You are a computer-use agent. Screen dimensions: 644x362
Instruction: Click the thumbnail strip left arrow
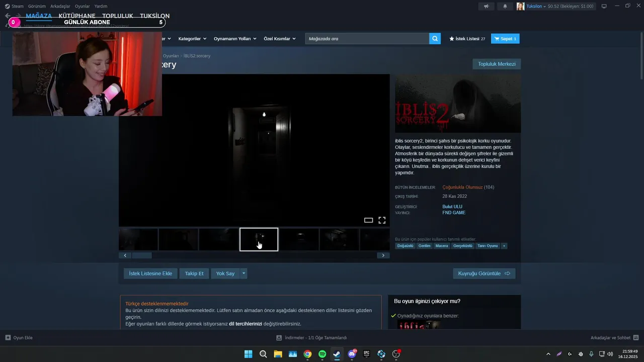tap(125, 255)
